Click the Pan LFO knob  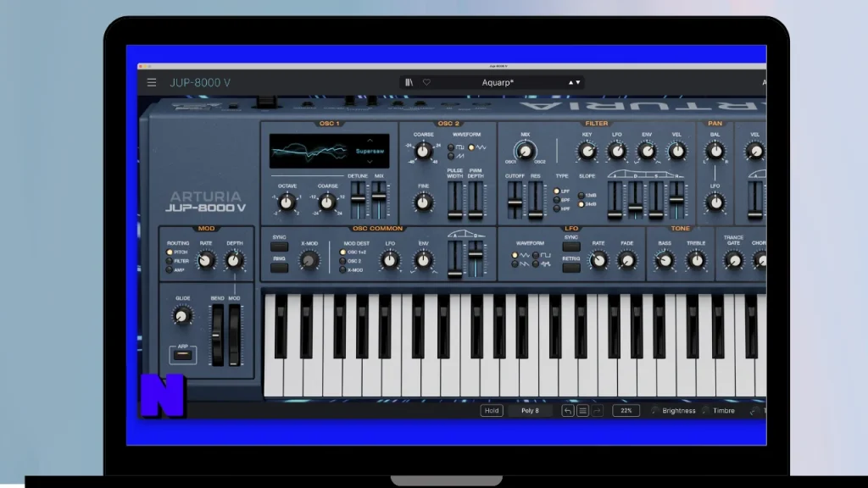point(715,202)
